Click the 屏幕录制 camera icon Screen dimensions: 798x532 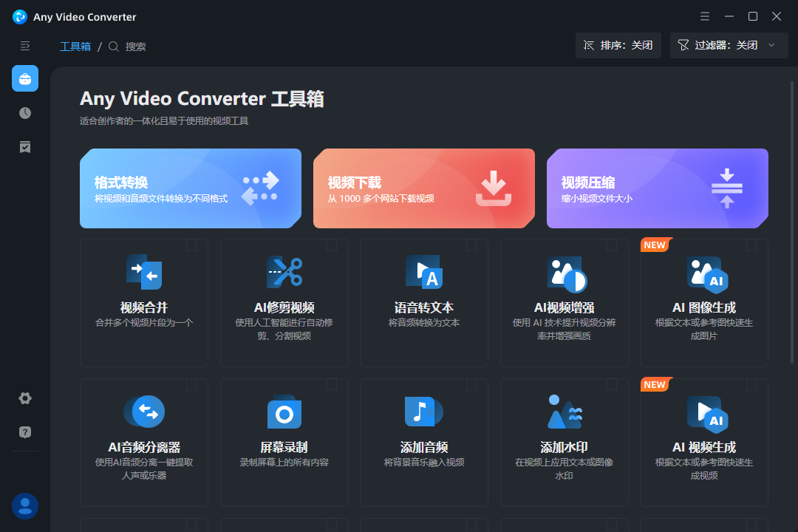284,412
